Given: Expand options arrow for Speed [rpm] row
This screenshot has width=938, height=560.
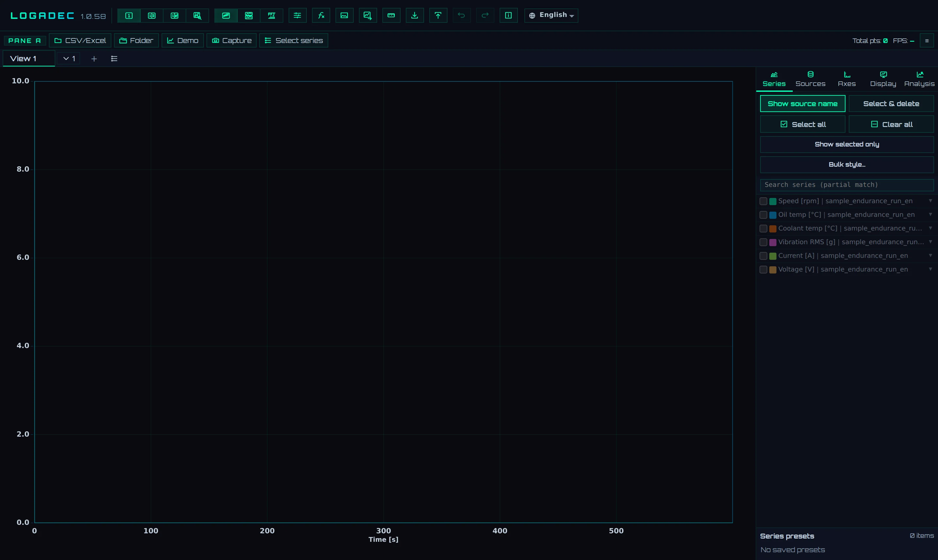Looking at the screenshot, I should [x=931, y=201].
